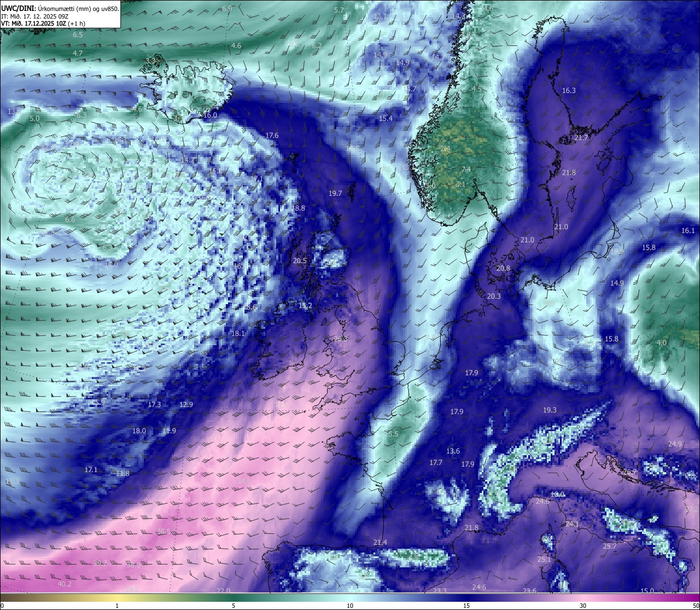
Task: Click the 15.4 value west of Norway
Action: click(x=386, y=118)
